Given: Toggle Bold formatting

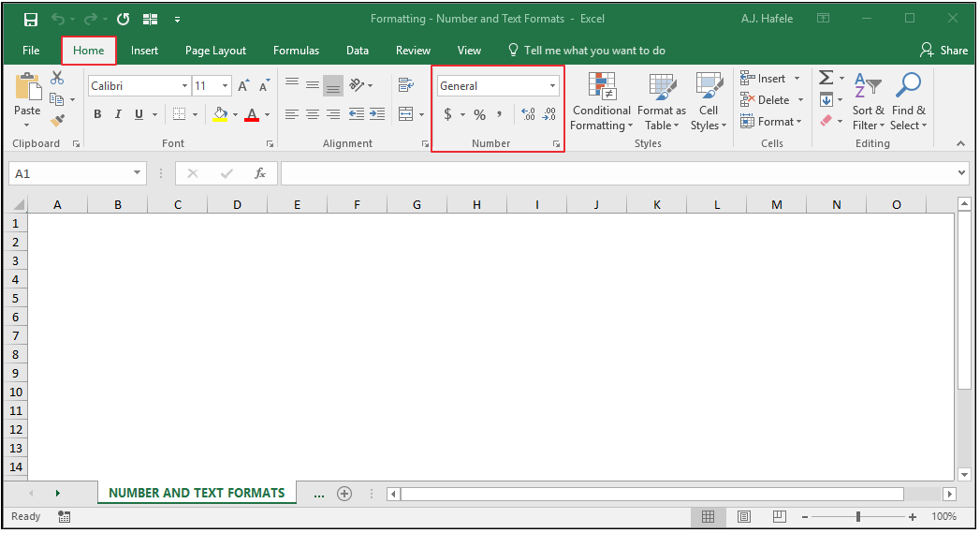Looking at the screenshot, I should (97, 114).
